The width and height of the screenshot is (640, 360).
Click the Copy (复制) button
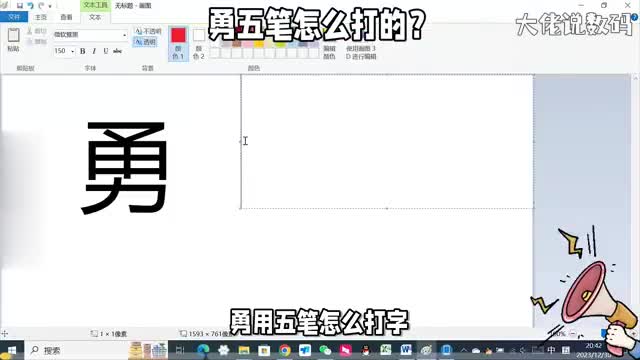(x=37, y=41)
